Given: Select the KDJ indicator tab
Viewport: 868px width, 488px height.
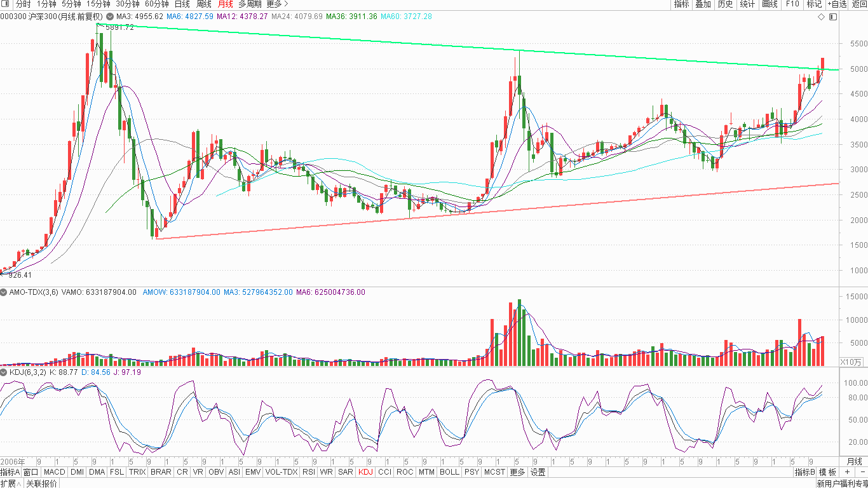Looking at the screenshot, I should [366, 472].
